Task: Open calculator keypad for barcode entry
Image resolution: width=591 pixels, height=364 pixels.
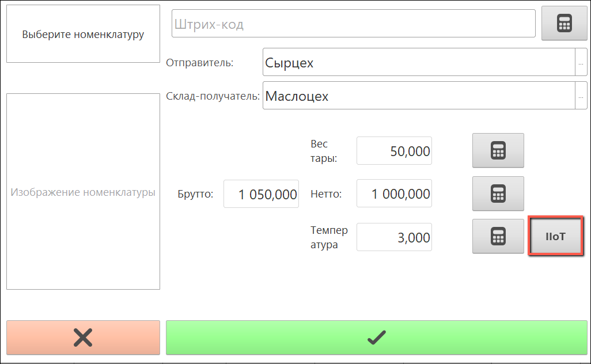Action: (x=564, y=24)
